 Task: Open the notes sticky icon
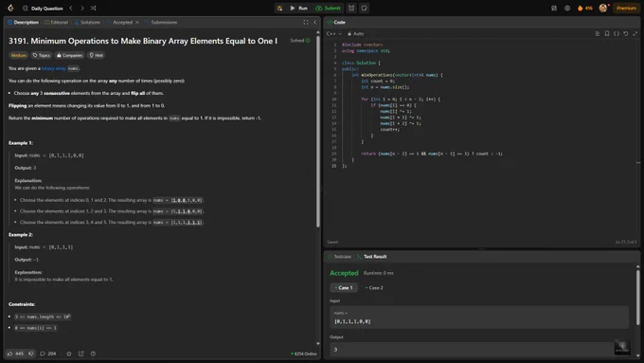tap(364, 9)
